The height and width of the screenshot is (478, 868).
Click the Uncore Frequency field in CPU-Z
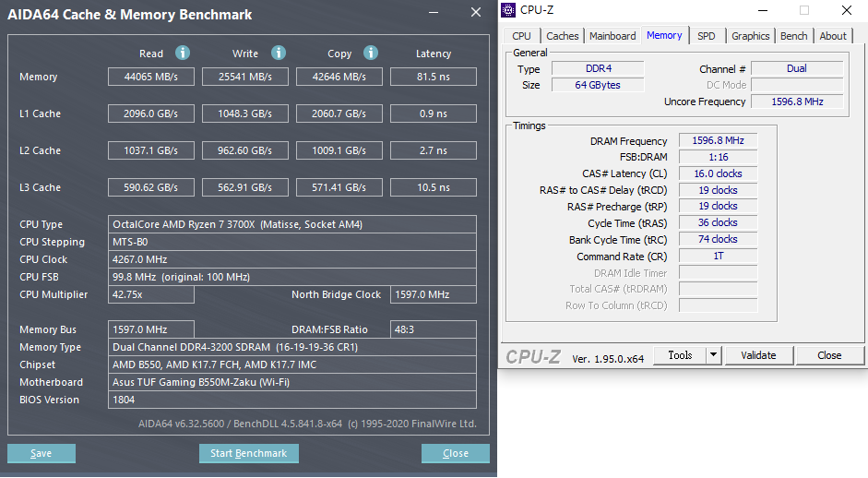coord(797,102)
